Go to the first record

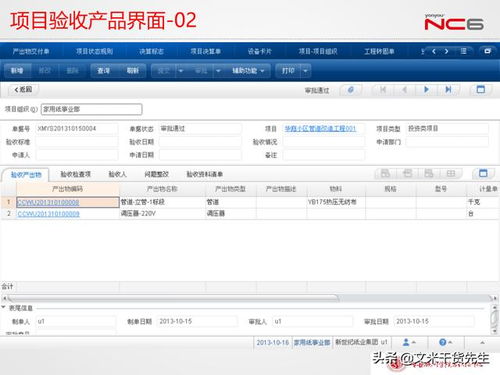[x=383, y=90]
